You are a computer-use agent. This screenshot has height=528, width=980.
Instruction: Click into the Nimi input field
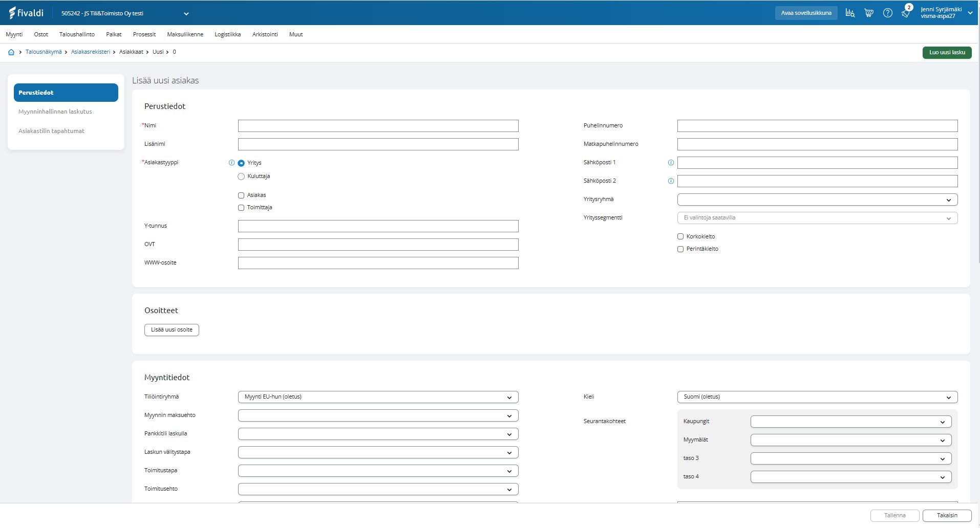click(x=378, y=126)
